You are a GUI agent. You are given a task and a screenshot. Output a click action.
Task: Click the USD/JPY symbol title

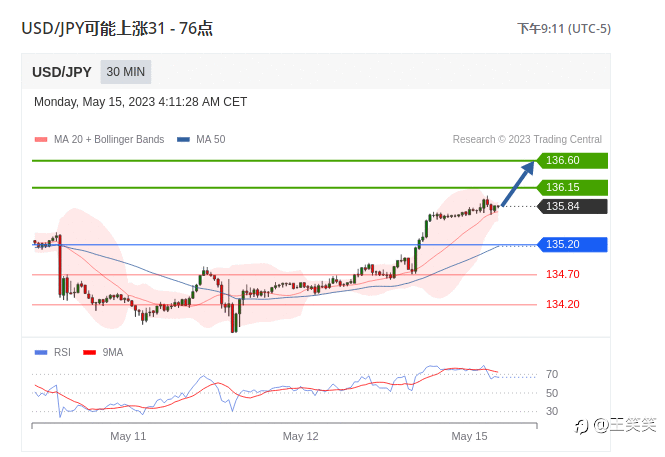tap(62, 72)
